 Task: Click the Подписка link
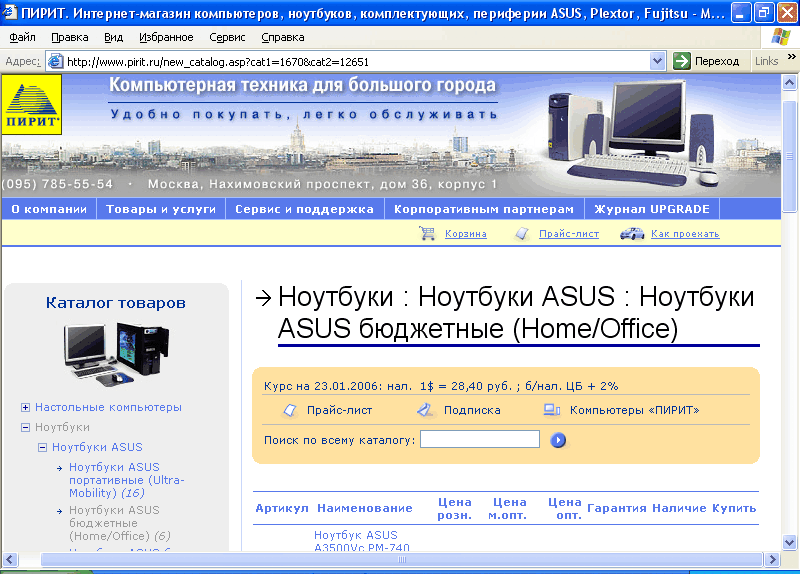(x=472, y=410)
